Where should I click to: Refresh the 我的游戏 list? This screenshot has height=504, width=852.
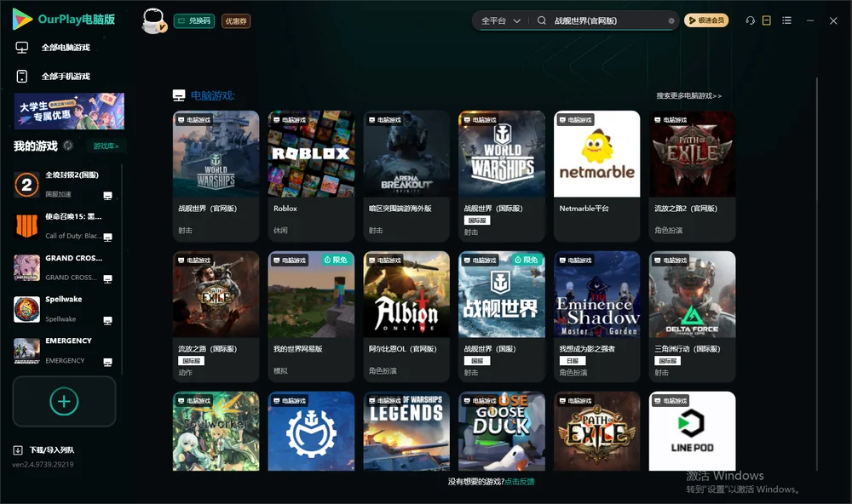coord(68,146)
